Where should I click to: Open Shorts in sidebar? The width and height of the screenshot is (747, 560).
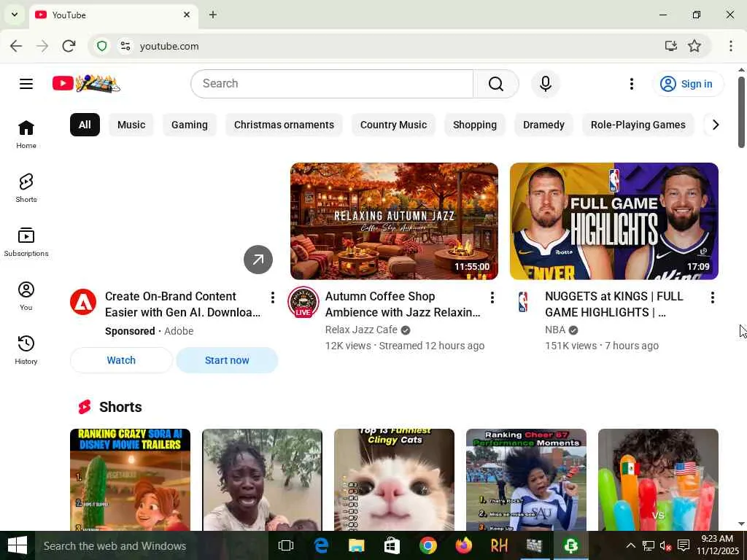click(26, 188)
